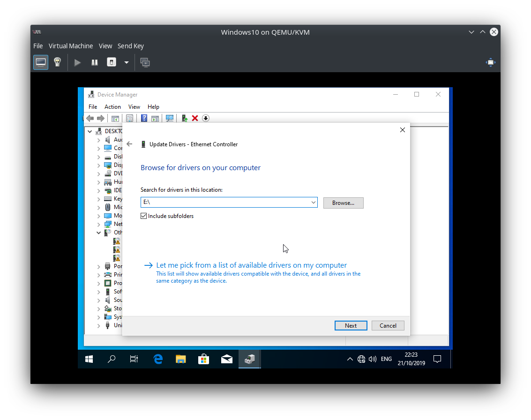Collapse the DESKTOP root tree node

coord(90,131)
